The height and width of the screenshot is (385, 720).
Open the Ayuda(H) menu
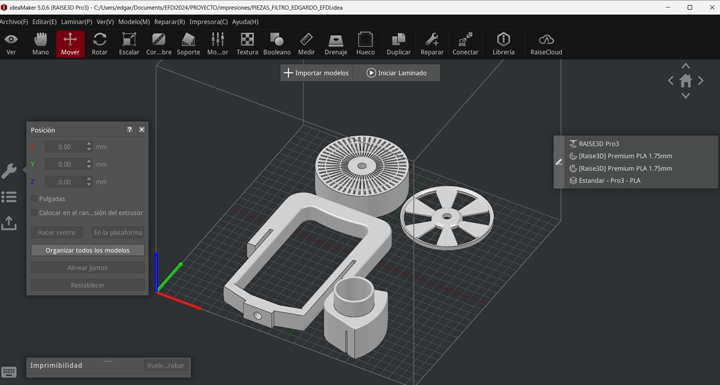tap(245, 22)
